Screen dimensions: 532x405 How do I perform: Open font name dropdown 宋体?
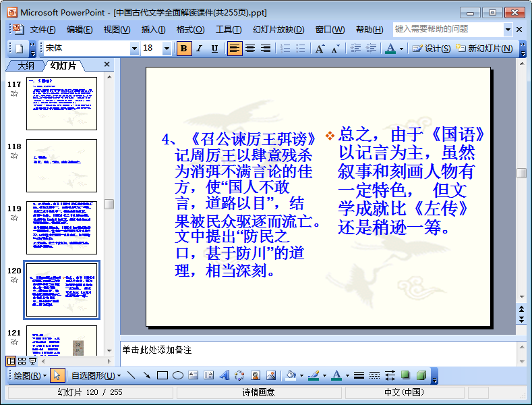coord(135,49)
